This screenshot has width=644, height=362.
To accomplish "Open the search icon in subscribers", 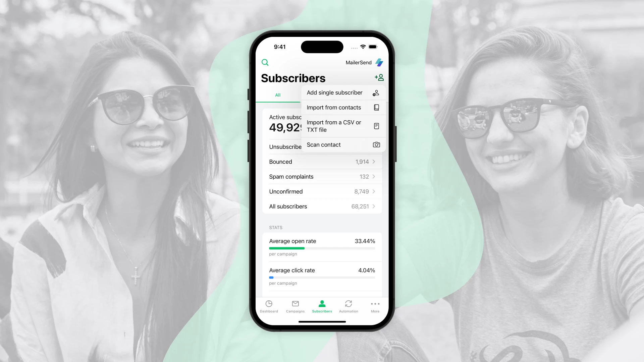I will 265,62.
